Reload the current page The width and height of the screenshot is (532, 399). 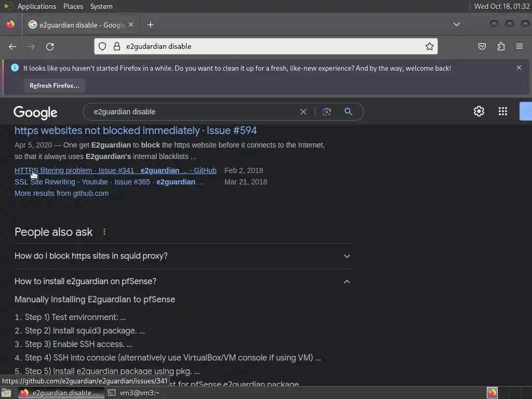pos(50,46)
